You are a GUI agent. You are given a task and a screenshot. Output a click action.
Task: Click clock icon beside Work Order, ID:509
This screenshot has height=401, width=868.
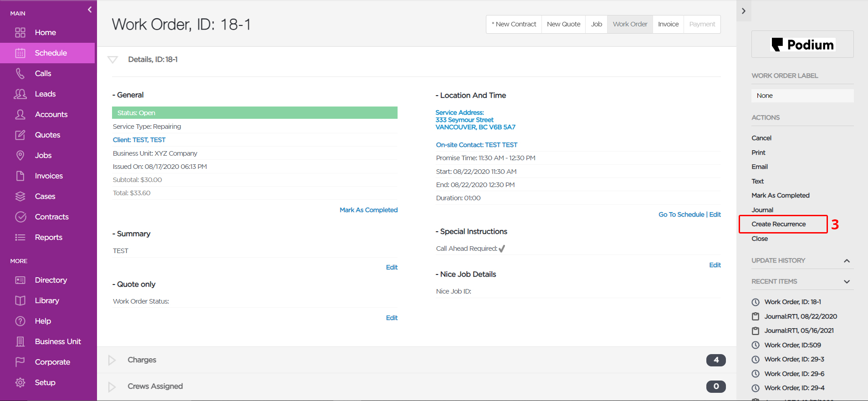(x=756, y=345)
